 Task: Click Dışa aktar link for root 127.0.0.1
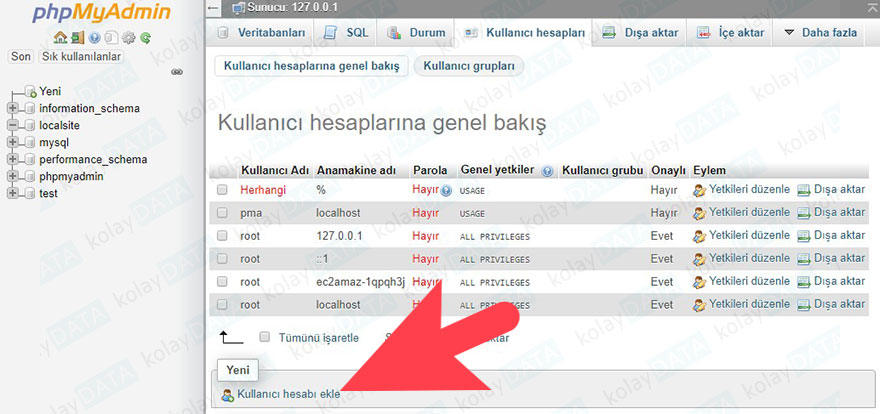pos(840,236)
